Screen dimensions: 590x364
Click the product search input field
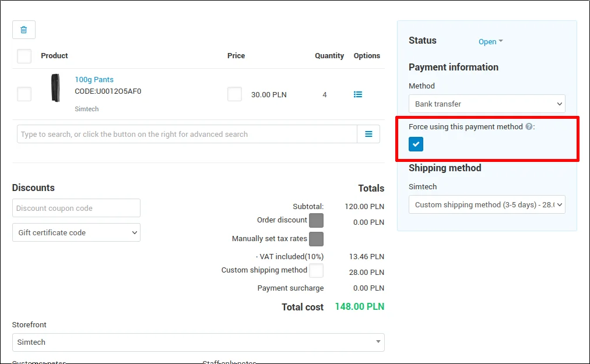click(187, 134)
